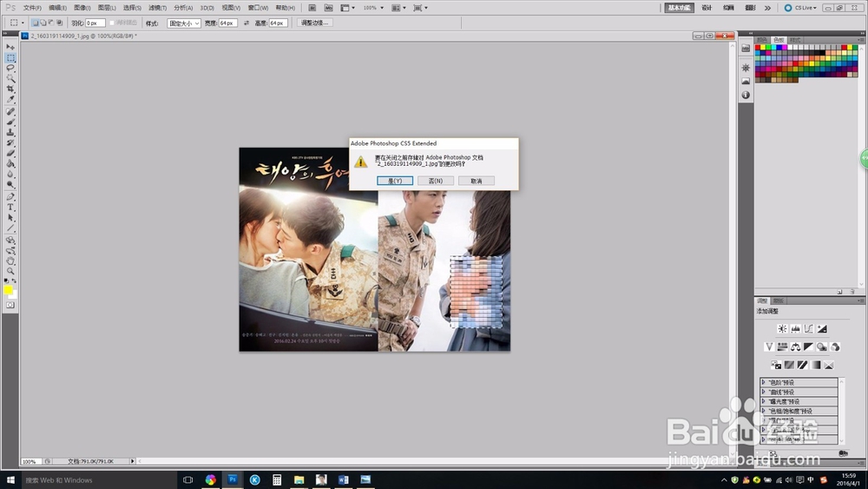Image resolution: width=868 pixels, height=489 pixels.
Task: Select the Brush tool
Action: click(10, 122)
